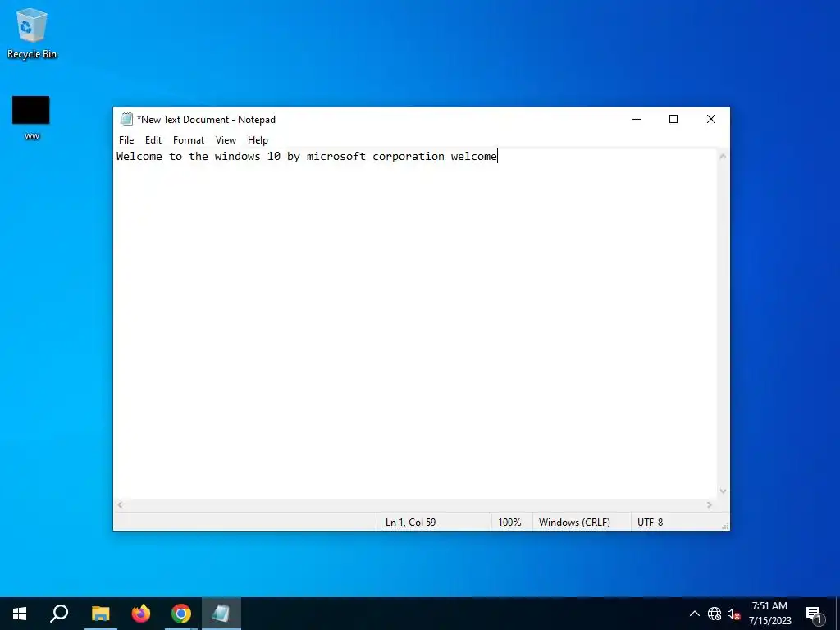Select the black 'ww' desktop icon
Image resolution: width=840 pixels, height=630 pixels.
[x=31, y=118]
